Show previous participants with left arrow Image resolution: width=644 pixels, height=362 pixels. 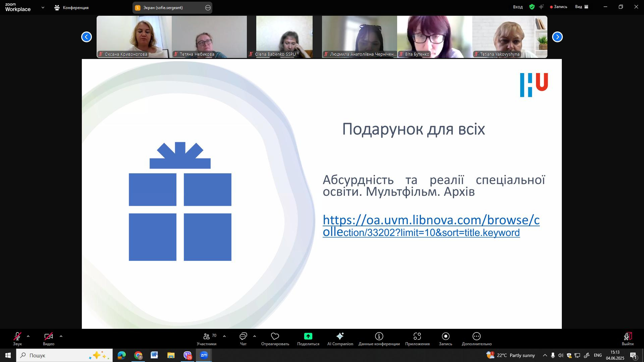(x=87, y=37)
